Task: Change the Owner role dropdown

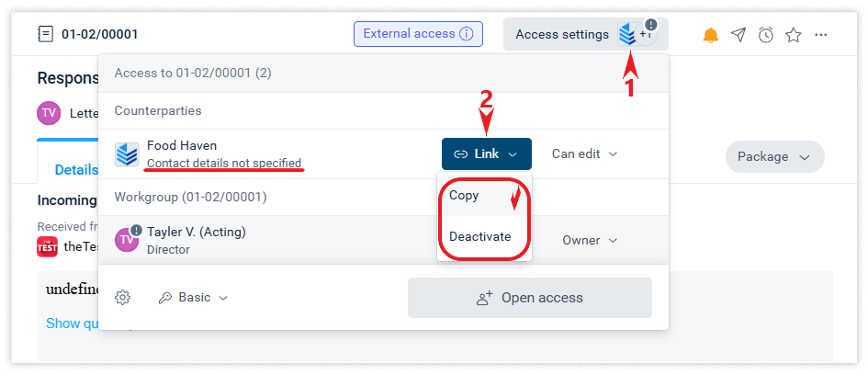Action: [590, 240]
